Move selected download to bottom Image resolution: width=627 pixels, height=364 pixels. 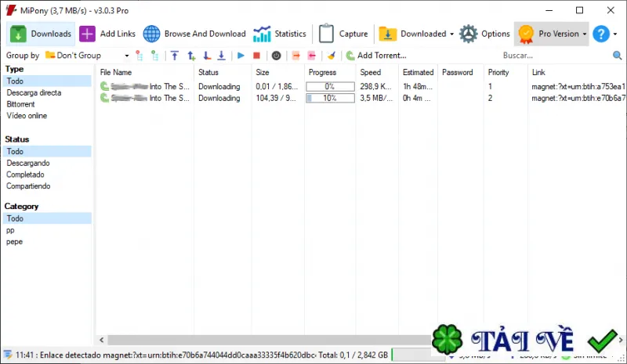222,56
